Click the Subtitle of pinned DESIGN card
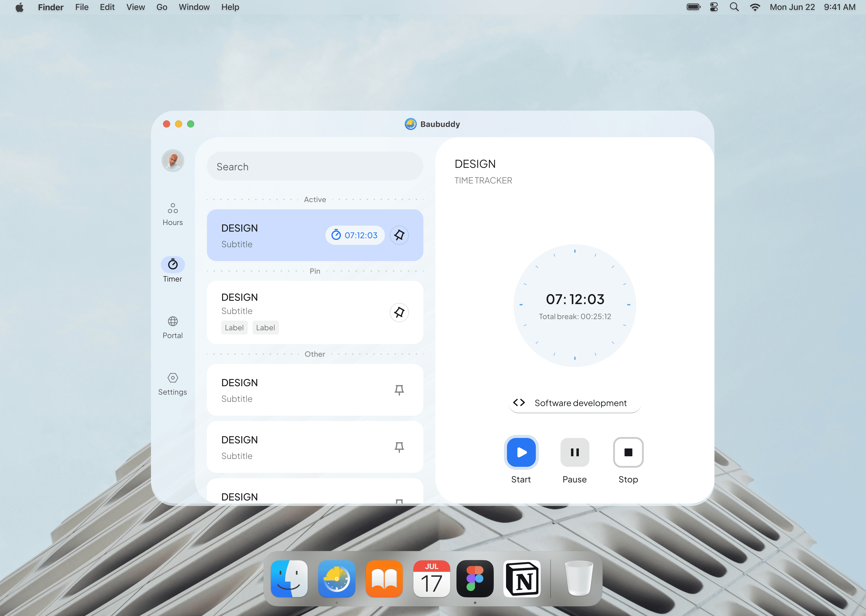866x616 pixels. [x=237, y=311]
